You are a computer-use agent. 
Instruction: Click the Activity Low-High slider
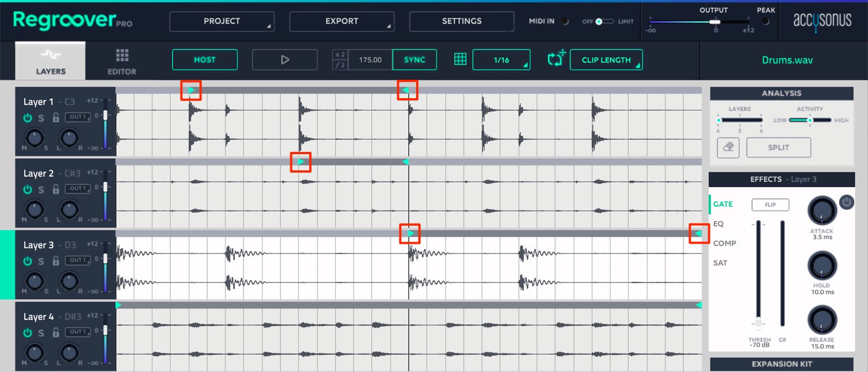(810, 120)
